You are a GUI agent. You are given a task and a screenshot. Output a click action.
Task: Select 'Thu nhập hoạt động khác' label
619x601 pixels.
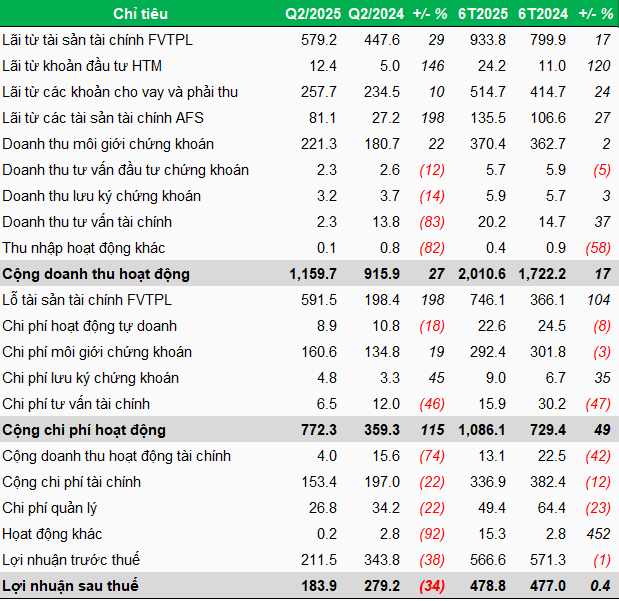coord(83,248)
